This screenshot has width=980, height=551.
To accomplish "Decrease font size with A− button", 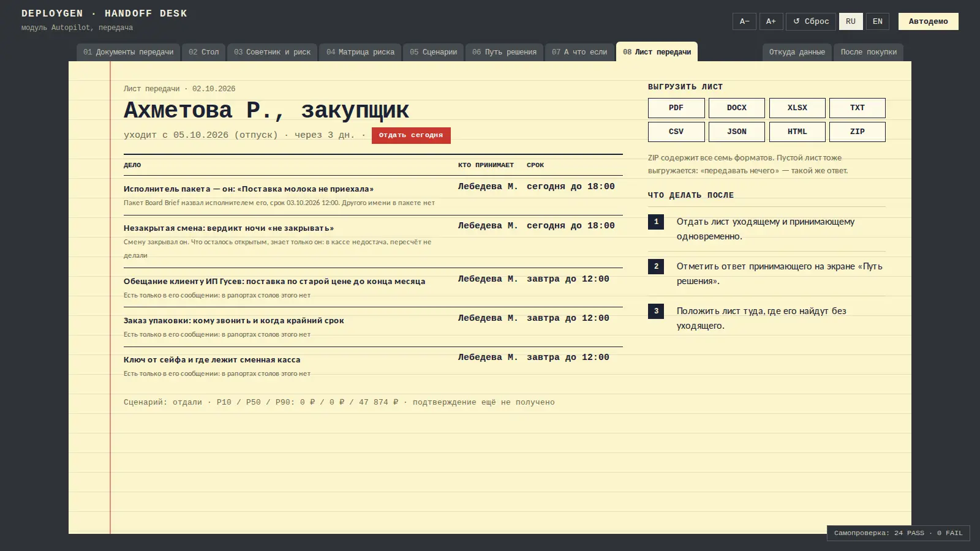I will (x=745, y=21).
